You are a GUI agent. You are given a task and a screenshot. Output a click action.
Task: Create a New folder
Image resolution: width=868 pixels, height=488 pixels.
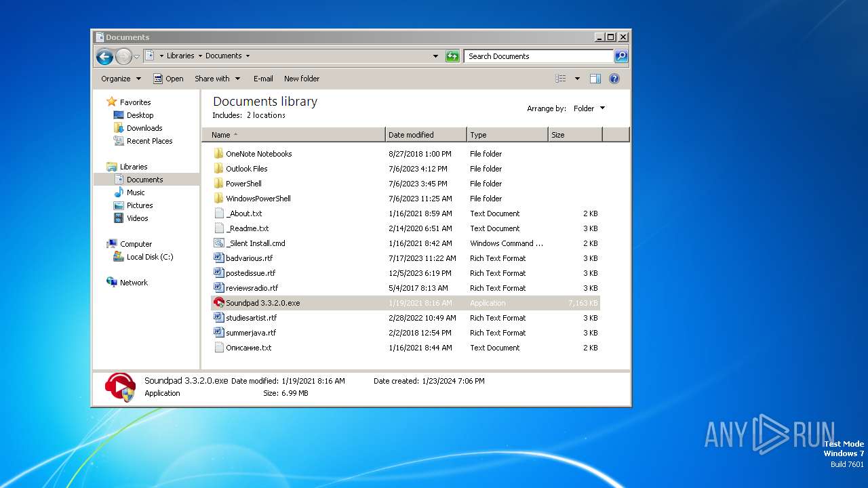point(302,79)
